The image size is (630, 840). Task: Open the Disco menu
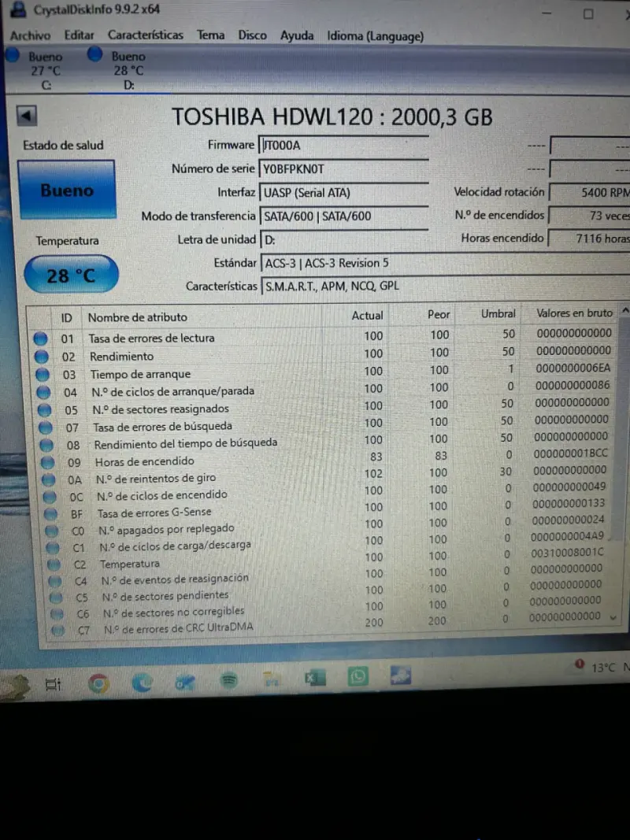point(252,35)
